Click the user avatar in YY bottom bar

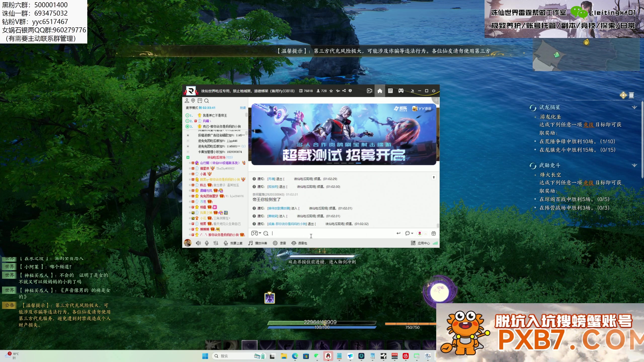click(x=188, y=243)
